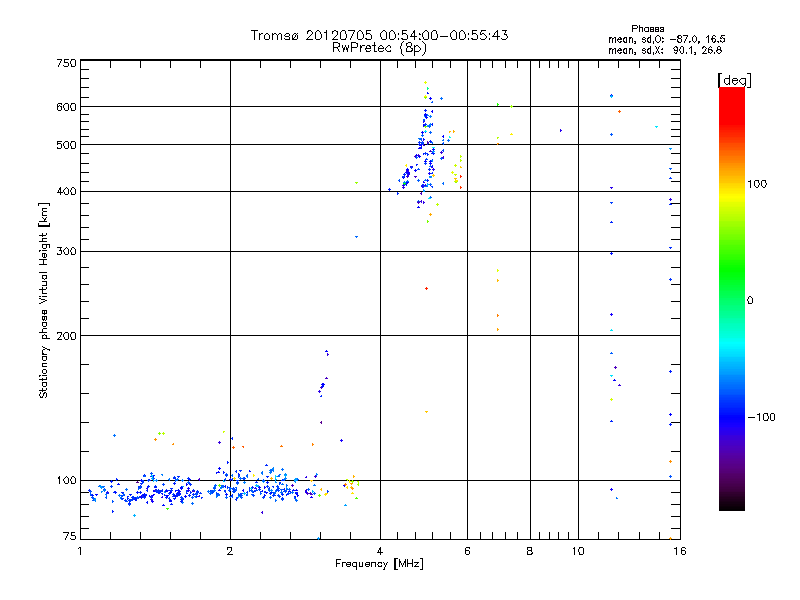Viewport: 800px width, 600px height.
Task: Click the isolated red data point near 250 km
Action: (427, 289)
